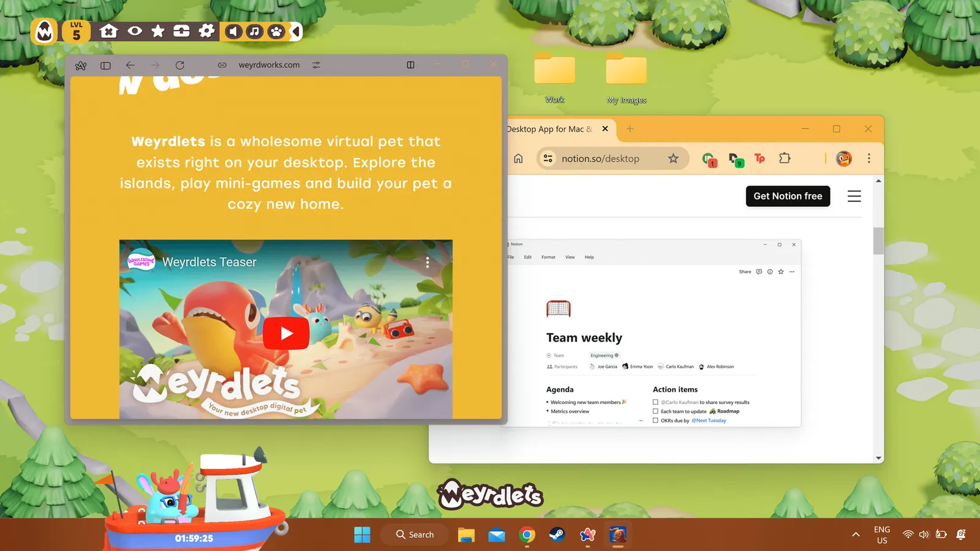Open volume control in tray
This screenshot has width=980, height=551.
pyautogui.click(x=924, y=534)
